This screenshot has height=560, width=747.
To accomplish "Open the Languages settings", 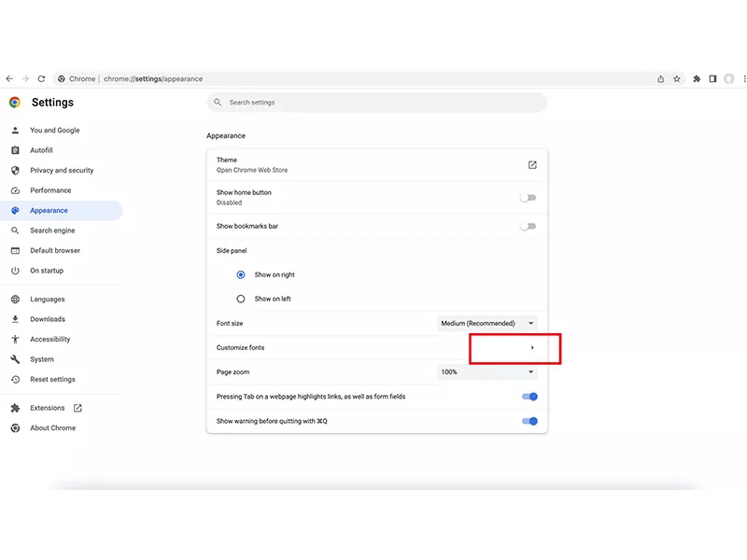I will [48, 299].
